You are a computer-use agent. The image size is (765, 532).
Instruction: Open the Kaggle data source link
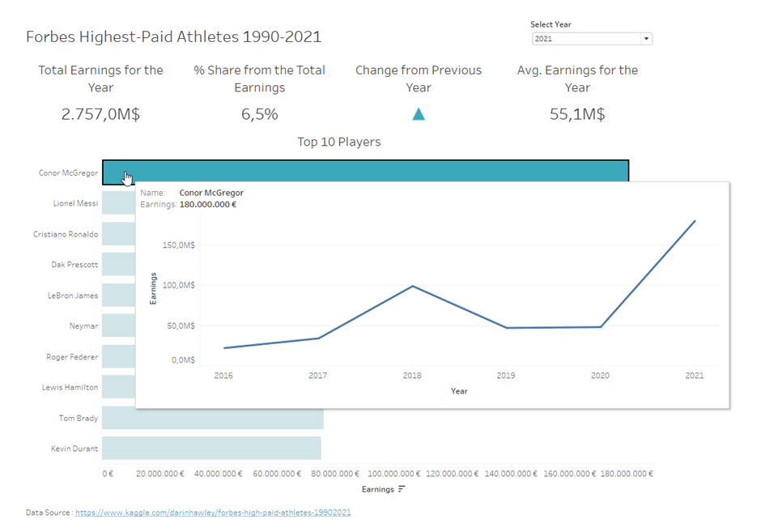point(213,513)
